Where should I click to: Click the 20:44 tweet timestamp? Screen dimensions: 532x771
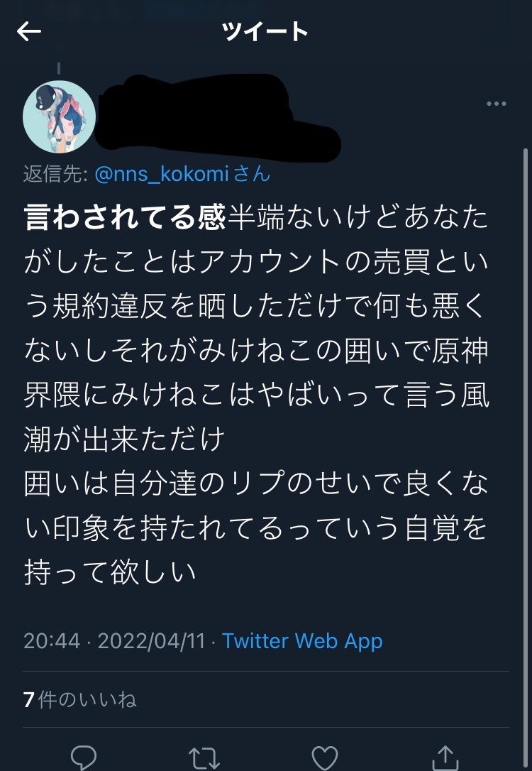[x=52, y=641]
